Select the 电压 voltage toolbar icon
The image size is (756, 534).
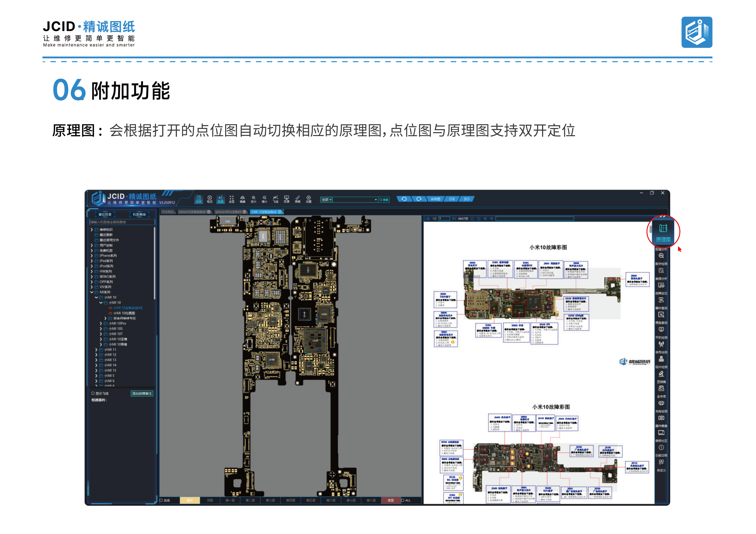[x=210, y=199]
